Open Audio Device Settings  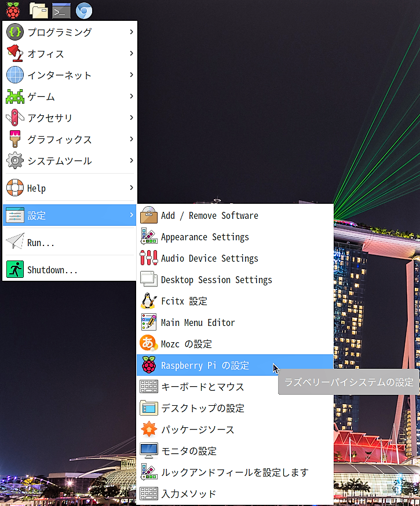(235, 258)
